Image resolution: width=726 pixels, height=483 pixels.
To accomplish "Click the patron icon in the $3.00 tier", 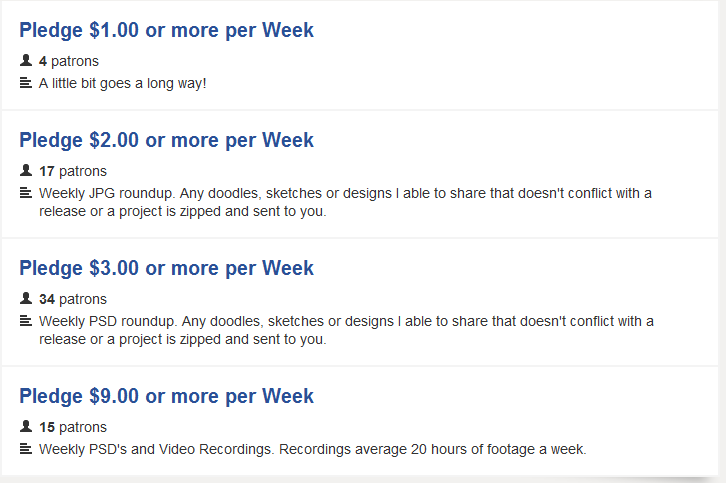I will tap(26, 299).
